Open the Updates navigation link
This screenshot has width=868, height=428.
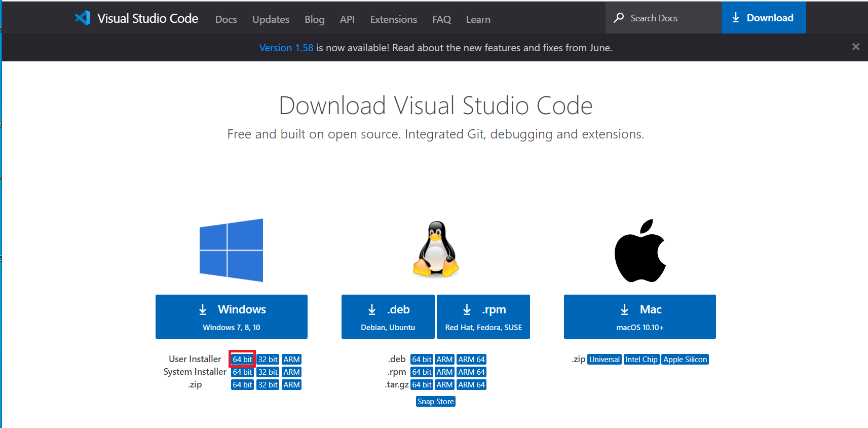[271, 19]
